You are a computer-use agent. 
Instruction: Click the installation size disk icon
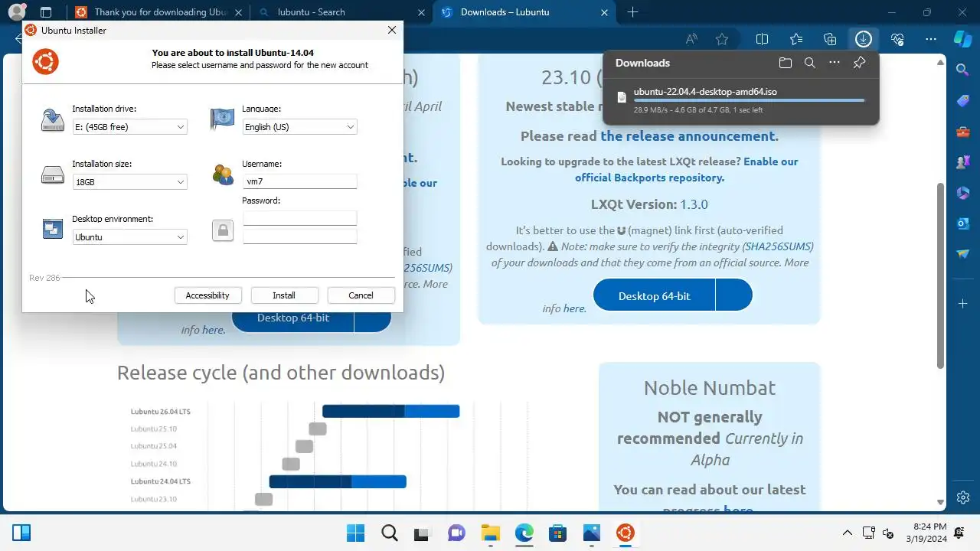pyautogui.click(x=53, y=175)
